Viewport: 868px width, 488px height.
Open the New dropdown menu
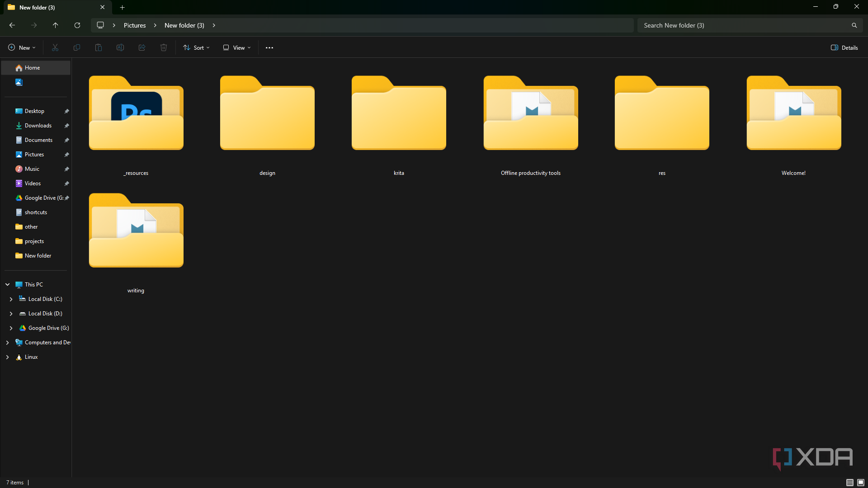pyautogui.click(x=22, y=47)
